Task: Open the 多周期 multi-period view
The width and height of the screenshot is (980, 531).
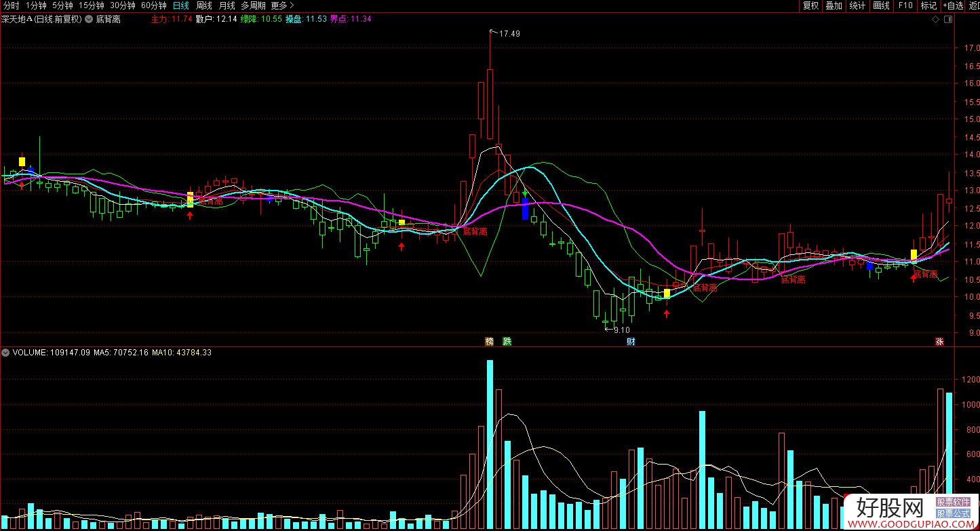Action: coord(253,5)
